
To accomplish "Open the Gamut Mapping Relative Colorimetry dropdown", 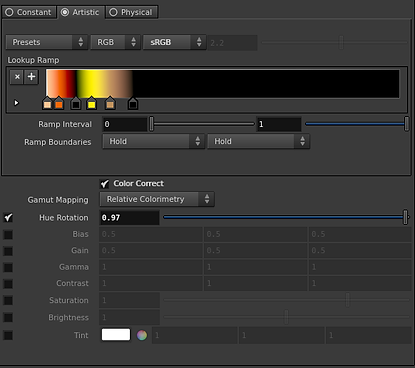I will point(157,199).
